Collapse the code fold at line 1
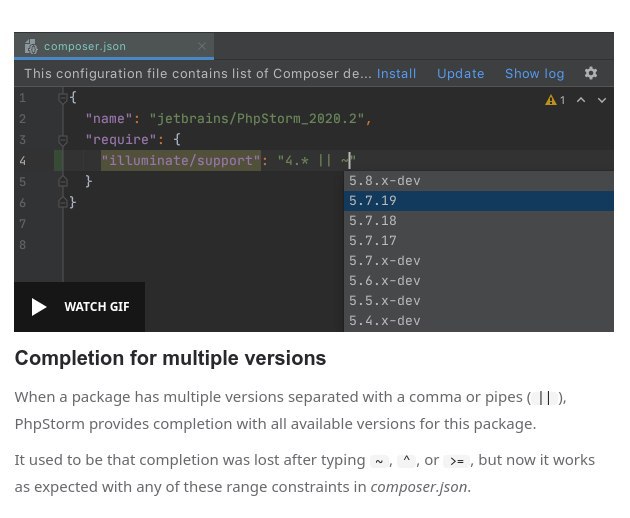The width and height of the screenshot is (630, 518). tap(63, 98)
